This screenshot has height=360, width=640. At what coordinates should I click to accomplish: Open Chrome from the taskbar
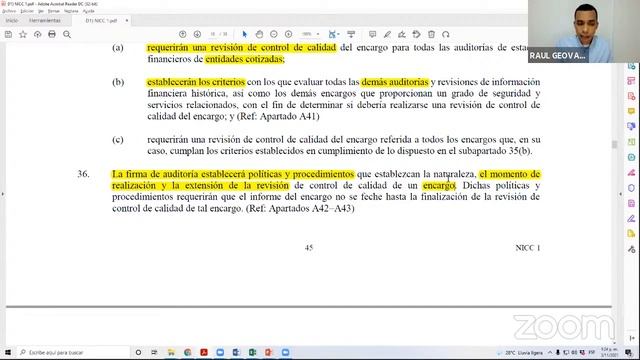tap(188, 352)
